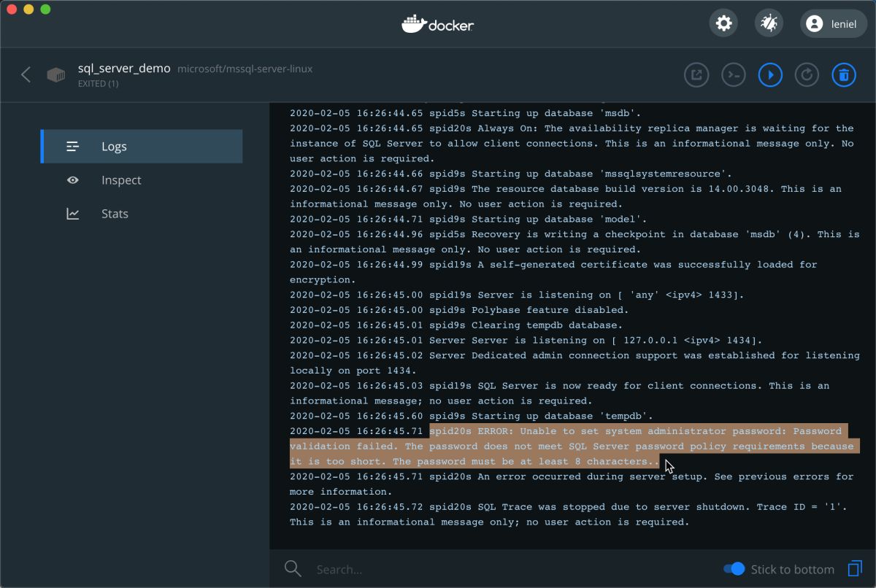
Task: Copy logs to clipboard
Action: tap(855, 569)
